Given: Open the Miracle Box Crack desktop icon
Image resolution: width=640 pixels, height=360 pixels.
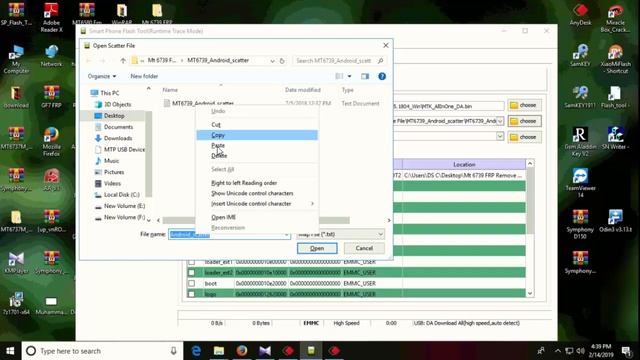Looking at the screenshot, I should click(x=615, y=18).
